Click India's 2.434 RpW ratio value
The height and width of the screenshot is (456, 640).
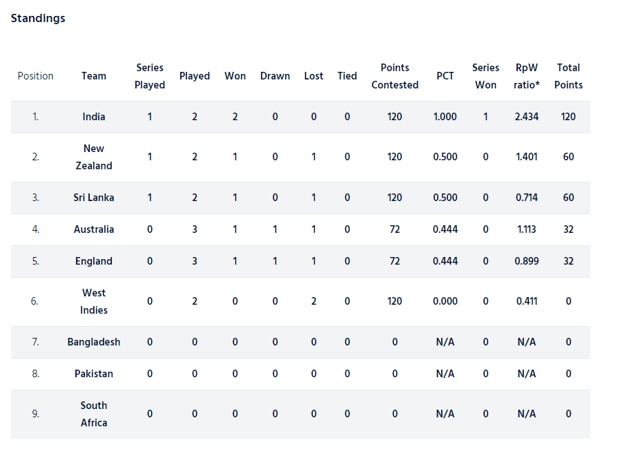[x=527, y=117]
